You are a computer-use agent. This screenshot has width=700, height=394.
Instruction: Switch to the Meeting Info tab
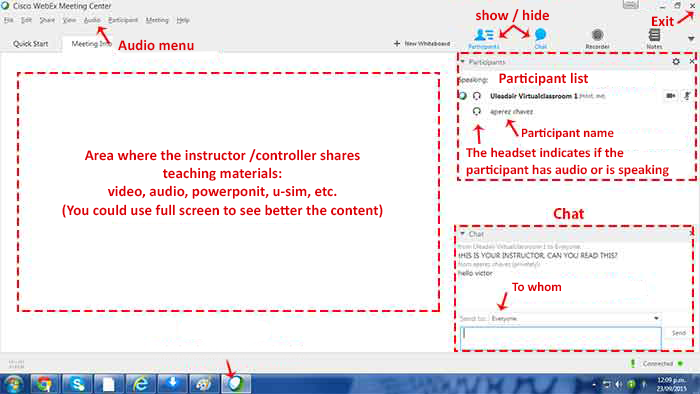(92, 44)
